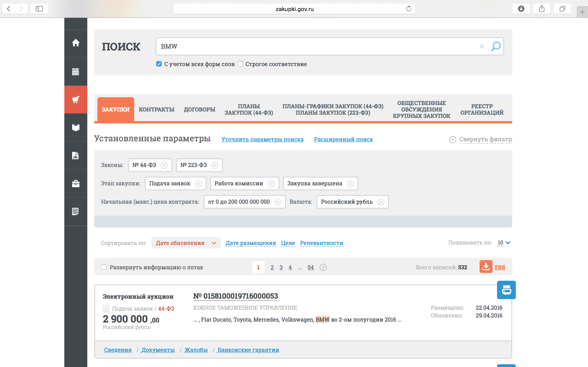Open the briefcase sidebar icon
This screenshot has height=367, width=588.
click(75, 183)
